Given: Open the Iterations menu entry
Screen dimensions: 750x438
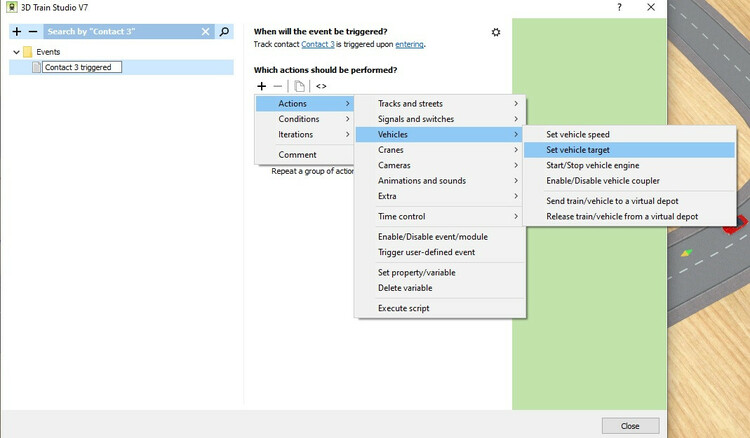Looking at the screenshot, I should 304,134.
